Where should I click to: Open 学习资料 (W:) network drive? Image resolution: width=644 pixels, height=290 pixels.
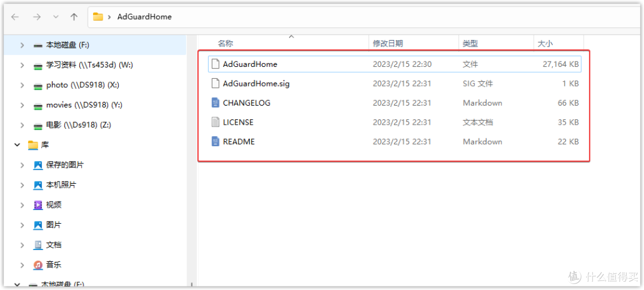point(89,65)
